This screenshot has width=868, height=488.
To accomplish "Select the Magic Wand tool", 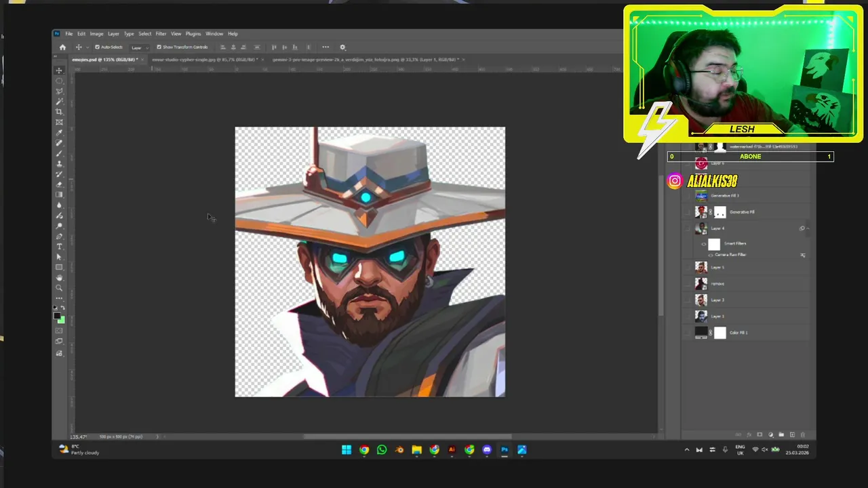I will pyautogui.click(x=59, y=102).
